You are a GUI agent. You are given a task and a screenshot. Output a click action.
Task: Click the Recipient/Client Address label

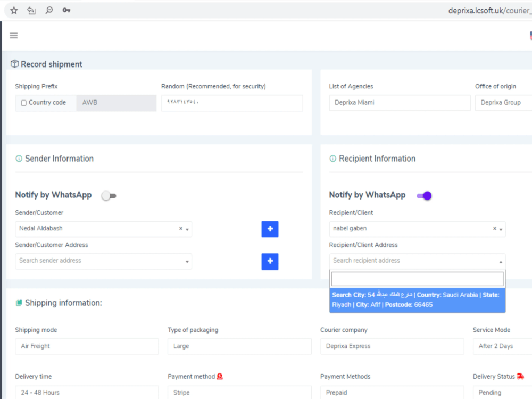[x=363, y=245]
